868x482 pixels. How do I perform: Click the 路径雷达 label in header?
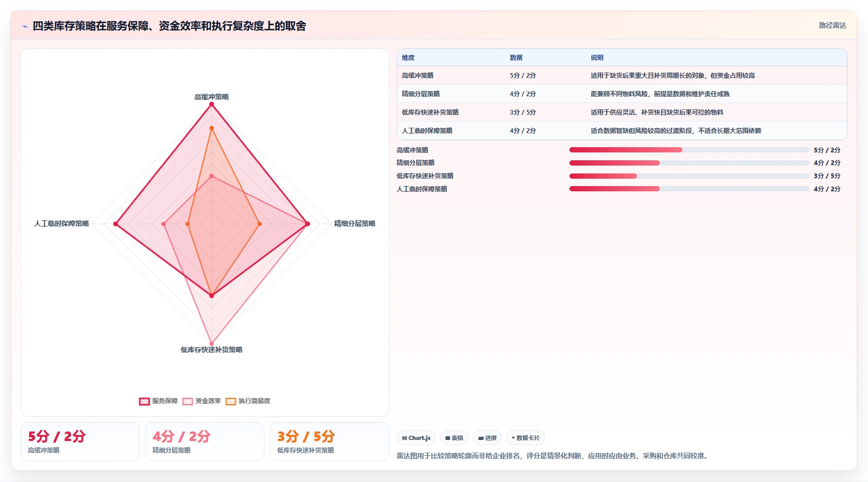[832, 25]
